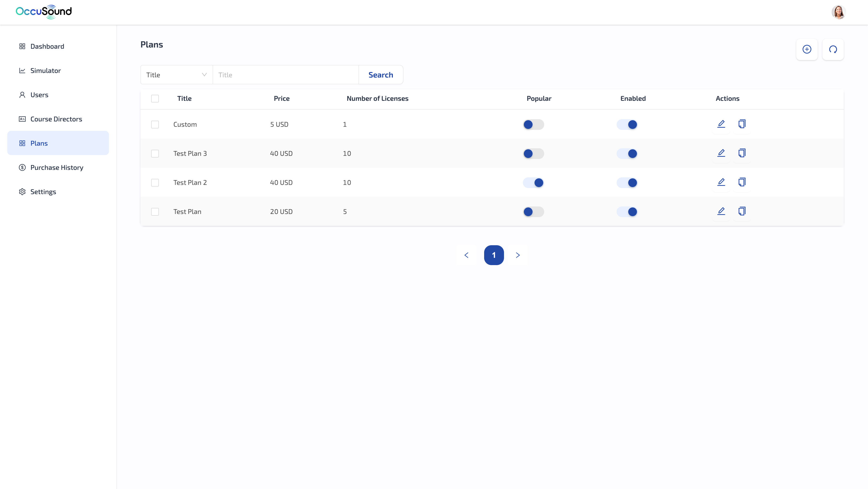
Task: Open Users in the sidebar
Action: (58, 95)
